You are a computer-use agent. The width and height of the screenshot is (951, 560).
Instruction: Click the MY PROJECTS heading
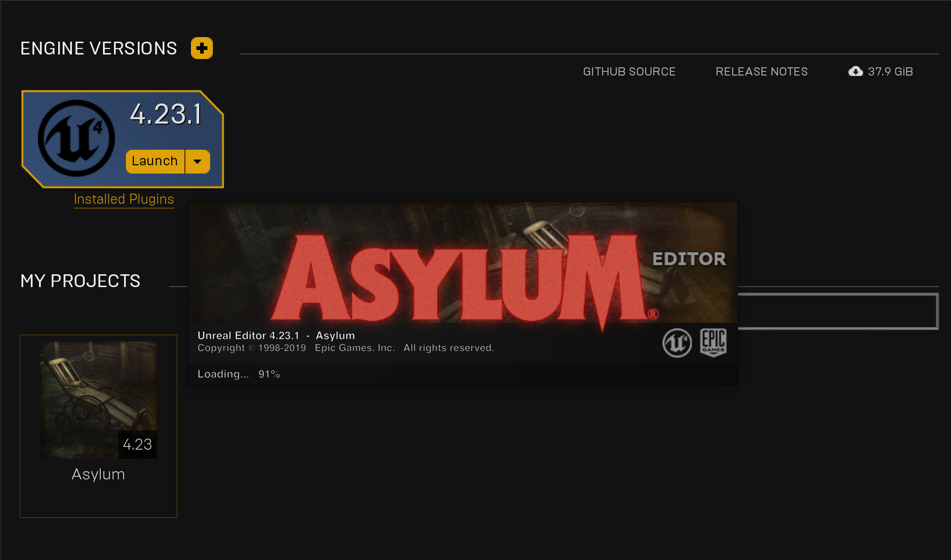(81, 281)
